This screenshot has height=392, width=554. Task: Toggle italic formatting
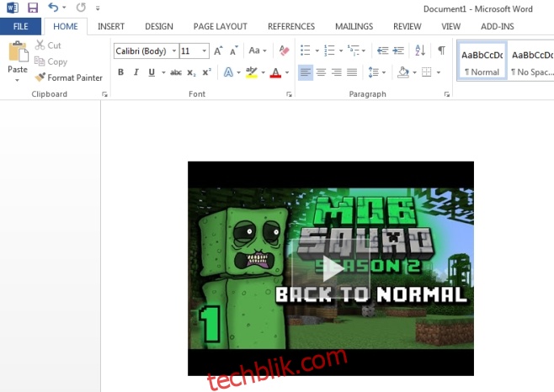pos(136,72)
